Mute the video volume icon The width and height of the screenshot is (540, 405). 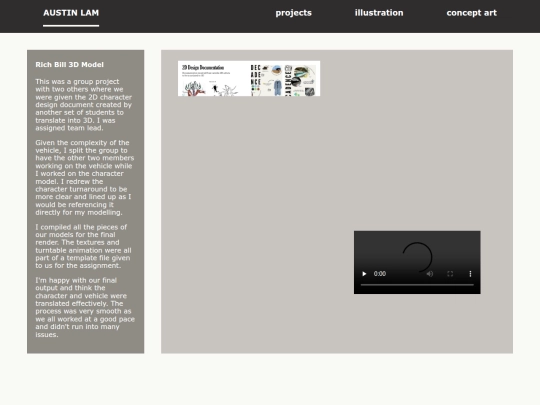coord(430,274)
